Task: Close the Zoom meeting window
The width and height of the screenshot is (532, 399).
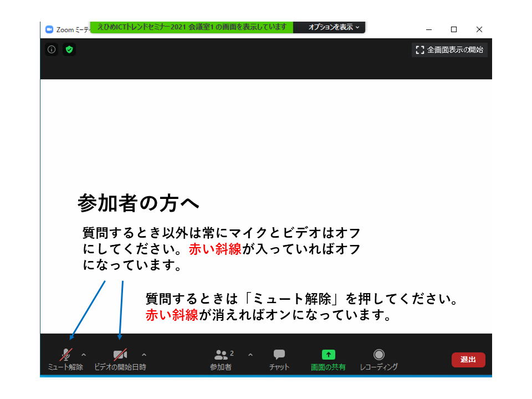Action: (x=479, y=29)
